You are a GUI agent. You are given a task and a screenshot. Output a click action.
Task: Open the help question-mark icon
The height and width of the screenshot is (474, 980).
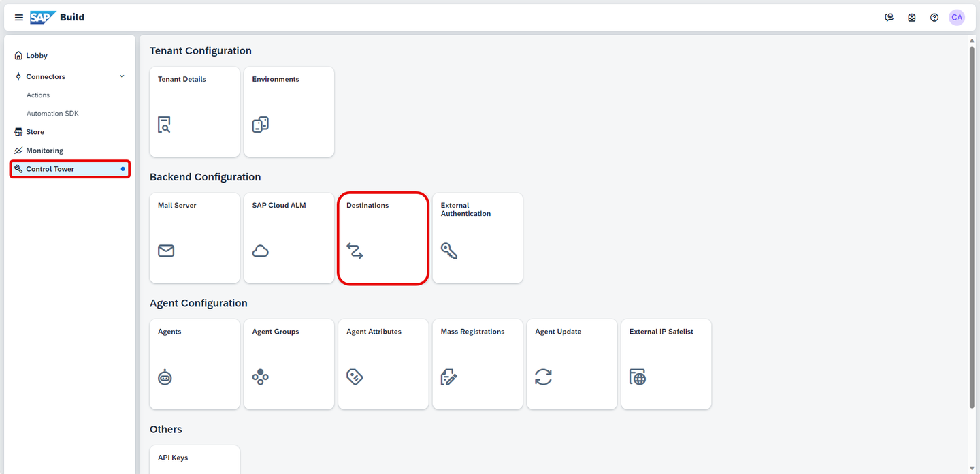click(934, 18)
